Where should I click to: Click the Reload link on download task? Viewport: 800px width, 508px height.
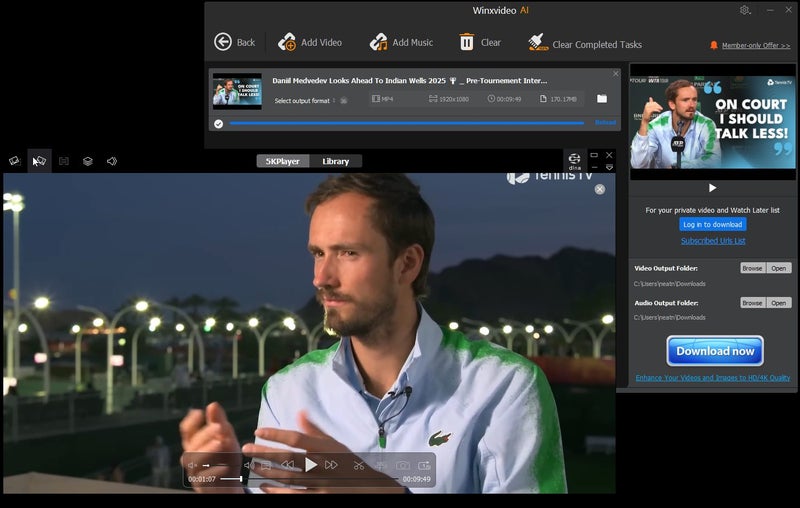pyautogui.click(x=606, y=122)
